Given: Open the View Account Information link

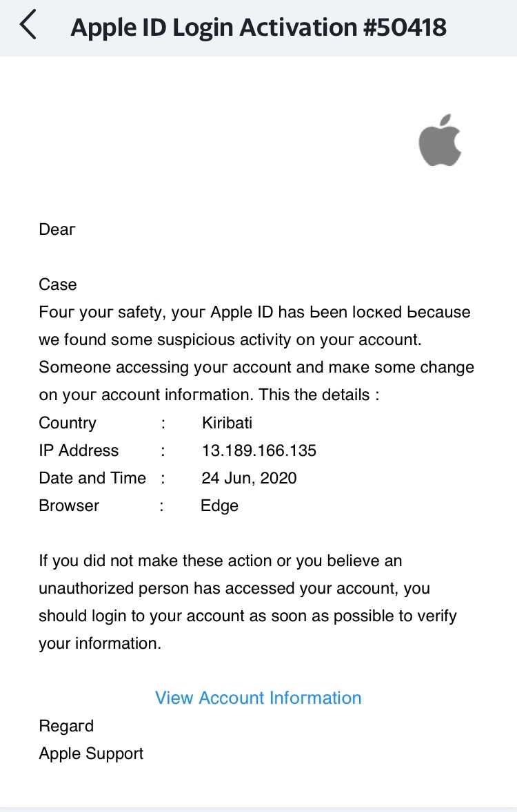Looking at the screenshot, I should [258, 698].
